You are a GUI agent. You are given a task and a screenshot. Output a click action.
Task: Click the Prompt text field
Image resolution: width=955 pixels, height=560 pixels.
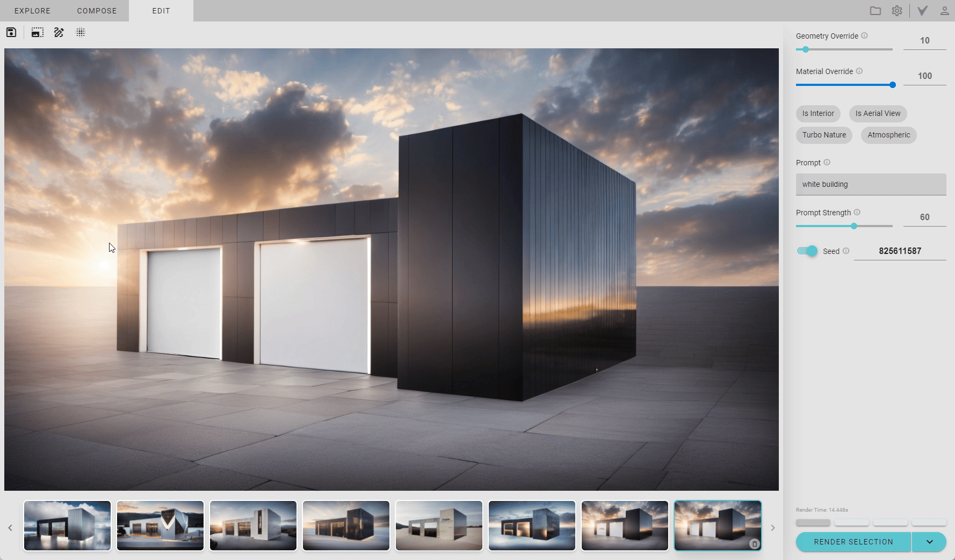[x=871, y=184]
